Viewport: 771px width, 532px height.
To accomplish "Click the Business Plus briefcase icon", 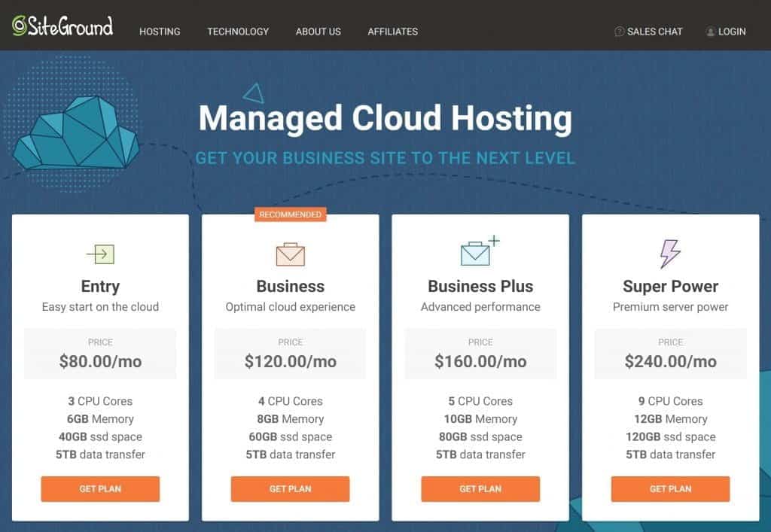I will tap(480, 251).
